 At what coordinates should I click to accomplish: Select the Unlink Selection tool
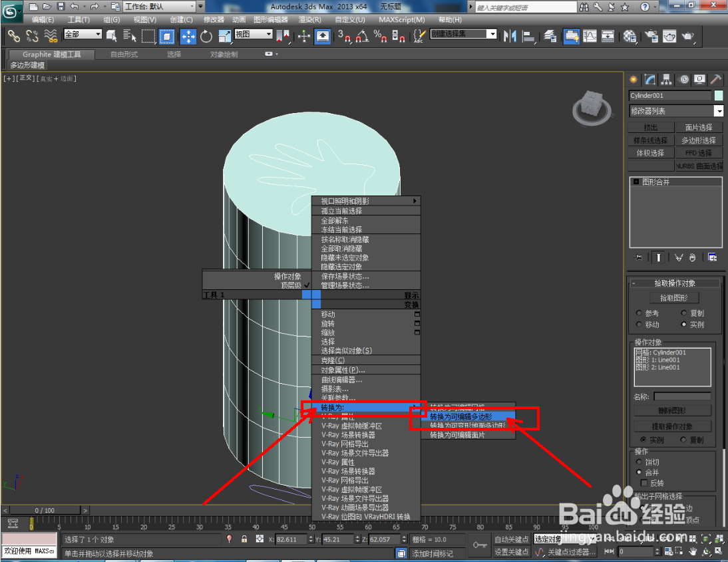pos(32,36)
